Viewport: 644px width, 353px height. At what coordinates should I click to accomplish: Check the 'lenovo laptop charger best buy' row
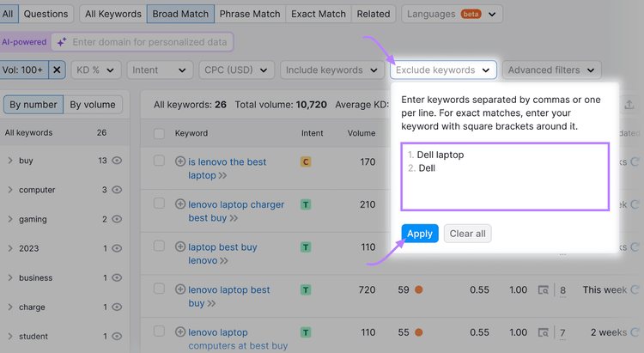pyautogui.click(x=159, y=203)
